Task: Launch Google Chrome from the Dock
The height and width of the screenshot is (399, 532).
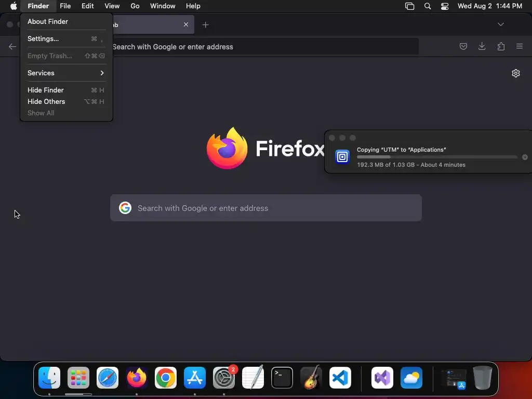Action: coord(166,378)
